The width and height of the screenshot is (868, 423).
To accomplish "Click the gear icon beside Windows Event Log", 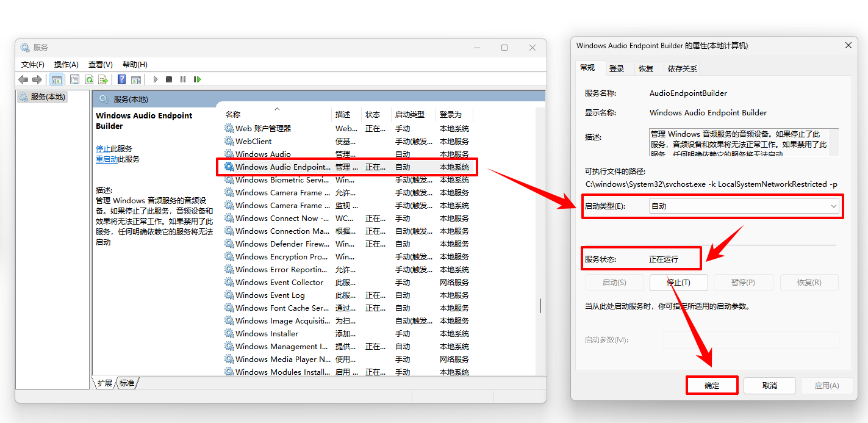I will [x=229, y=295].
